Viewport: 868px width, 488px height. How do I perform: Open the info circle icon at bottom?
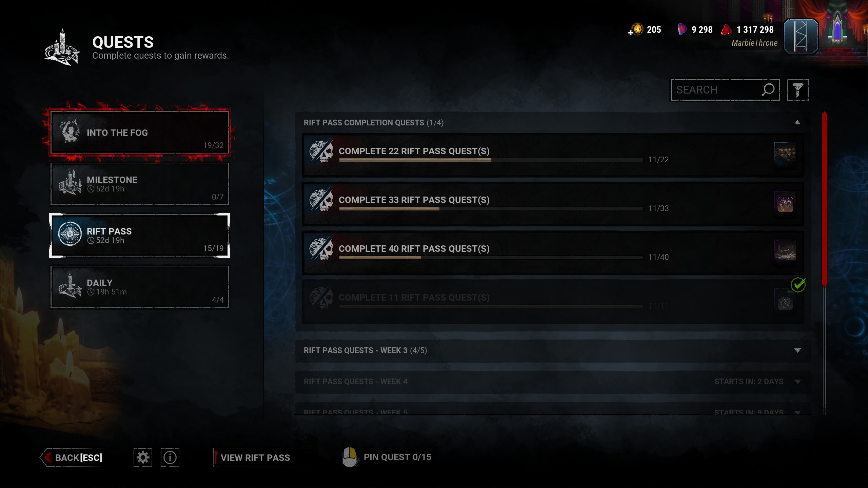click(x=170, y=457)
